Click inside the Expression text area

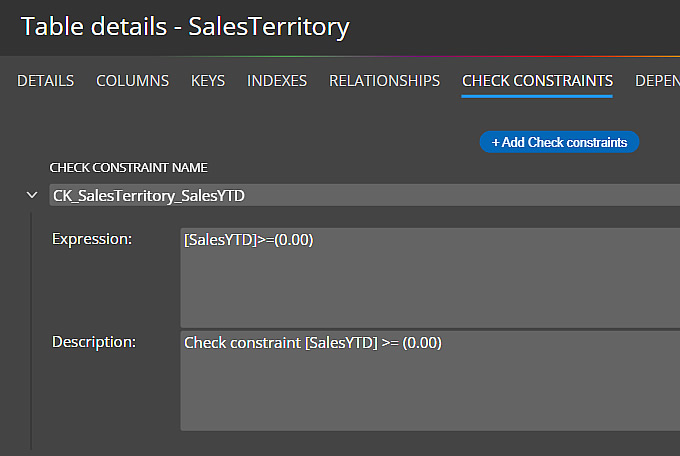click(x=430, y=278)
